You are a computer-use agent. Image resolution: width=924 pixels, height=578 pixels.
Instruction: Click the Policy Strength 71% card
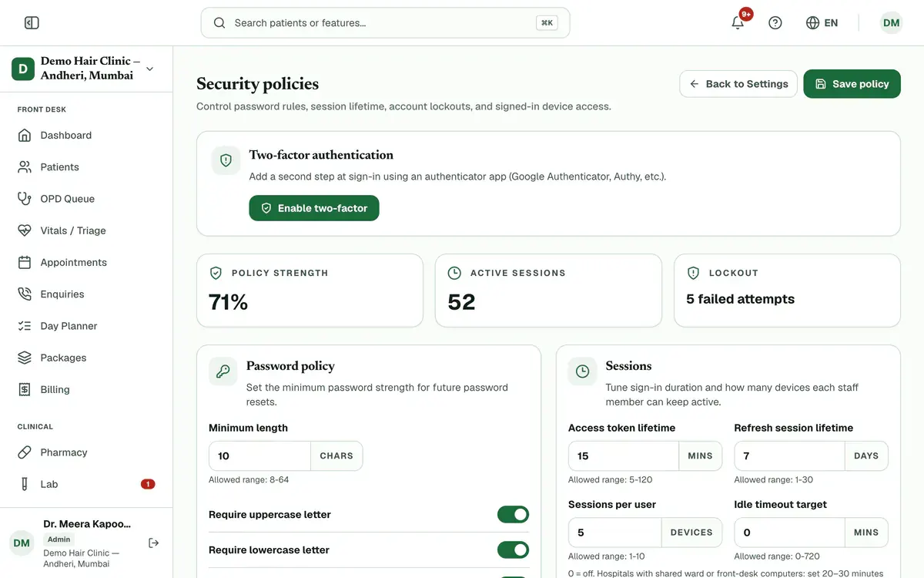310,291
